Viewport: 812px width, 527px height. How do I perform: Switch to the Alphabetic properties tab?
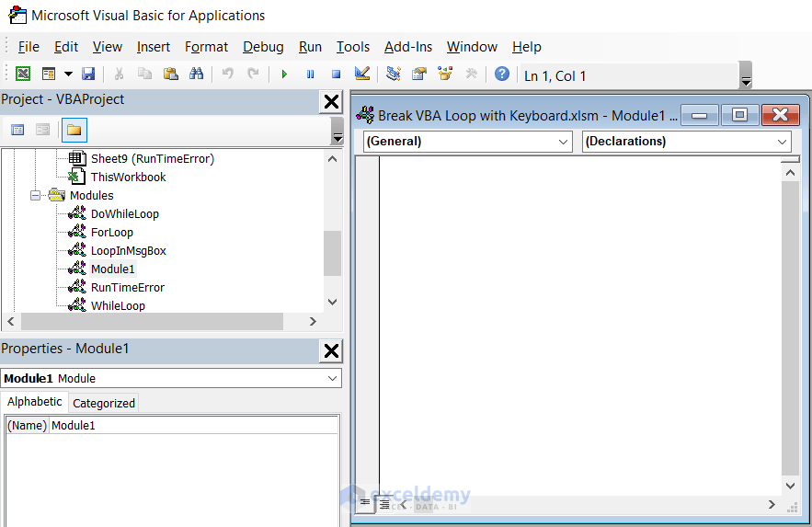[x=34, y=402]
